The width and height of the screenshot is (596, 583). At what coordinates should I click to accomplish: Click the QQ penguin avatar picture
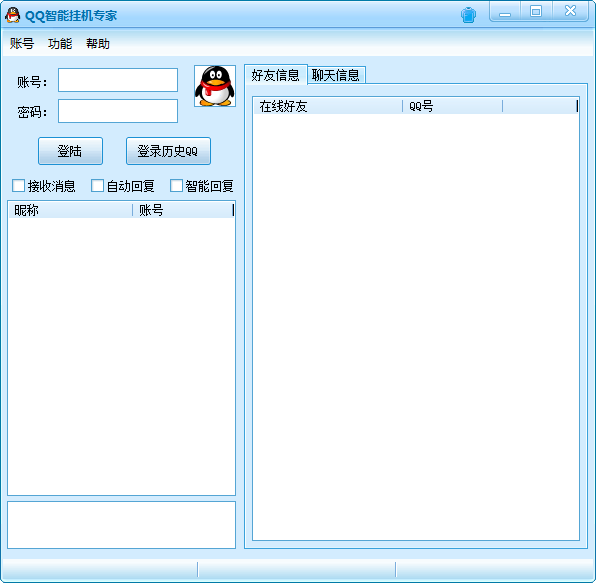(x=215, y=86)
